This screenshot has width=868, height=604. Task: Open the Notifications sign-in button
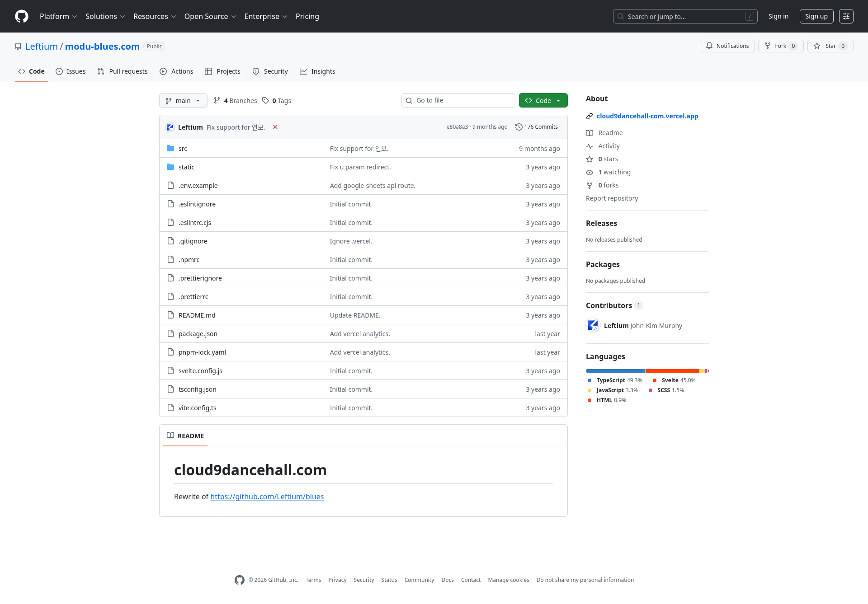click(727, 46)
